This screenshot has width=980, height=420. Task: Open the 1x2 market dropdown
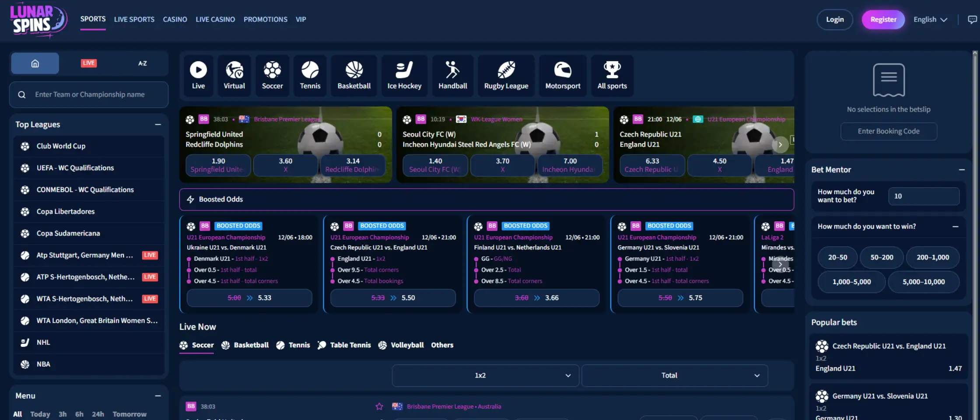485,375
